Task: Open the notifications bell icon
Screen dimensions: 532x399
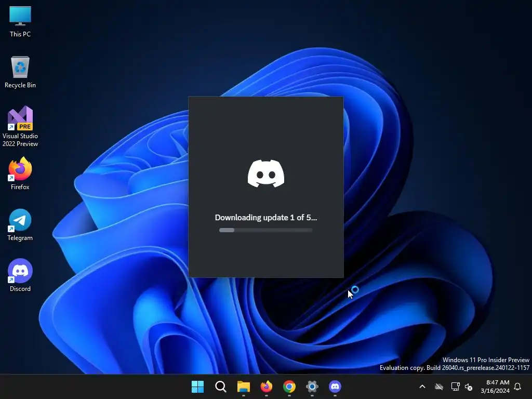Action: coord(518,387)
